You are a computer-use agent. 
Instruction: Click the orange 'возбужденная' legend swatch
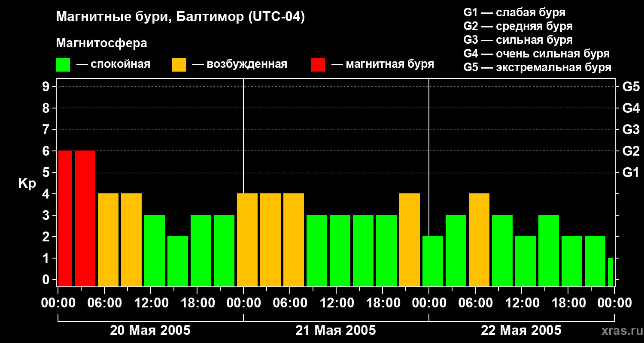click(179, 65)
